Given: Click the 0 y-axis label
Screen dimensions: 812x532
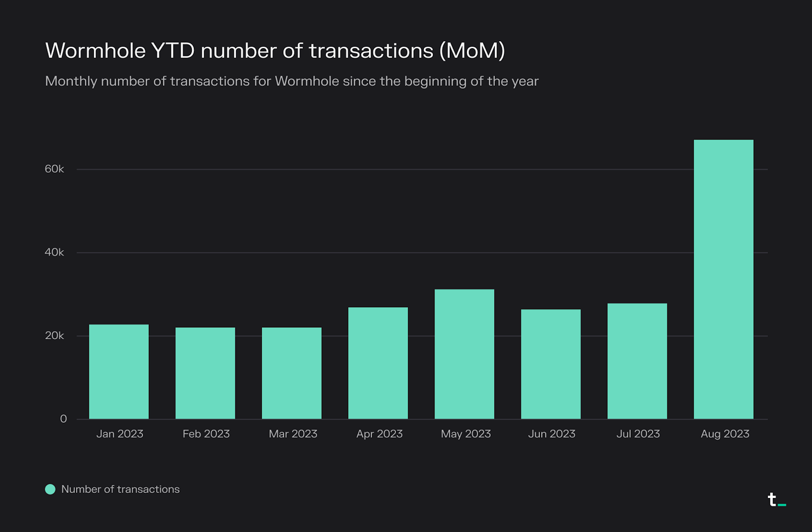Looking at the screenshot, I should click(x=63, y=419).
